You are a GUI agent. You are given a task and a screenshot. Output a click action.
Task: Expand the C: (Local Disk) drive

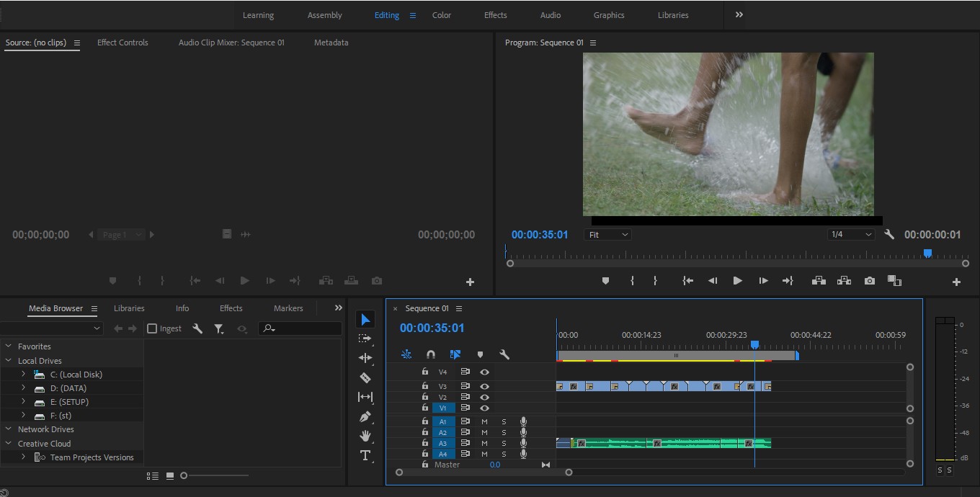tap(23, 375)
